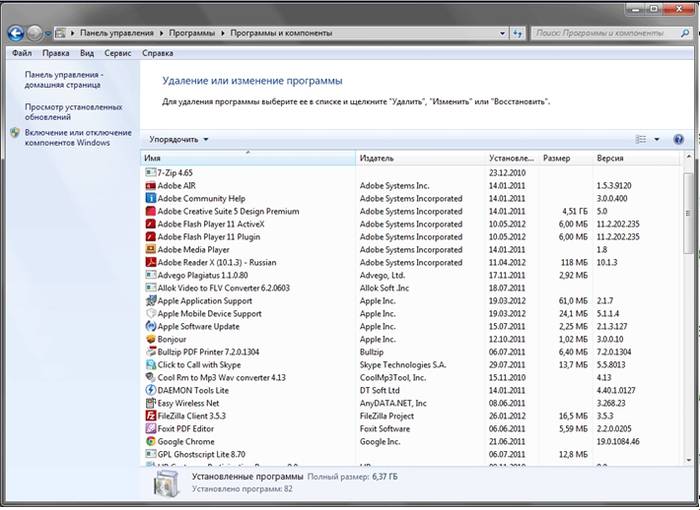Select the FileZilla Client 3.5.3 icon
Screen dimensions: 700x510
[x=150, y=416]
